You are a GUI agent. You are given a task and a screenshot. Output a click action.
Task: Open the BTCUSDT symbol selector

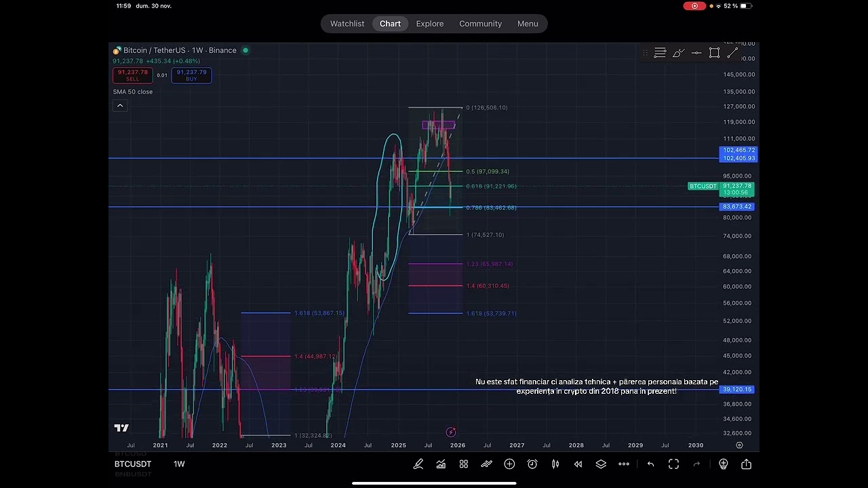pos(133,464)
